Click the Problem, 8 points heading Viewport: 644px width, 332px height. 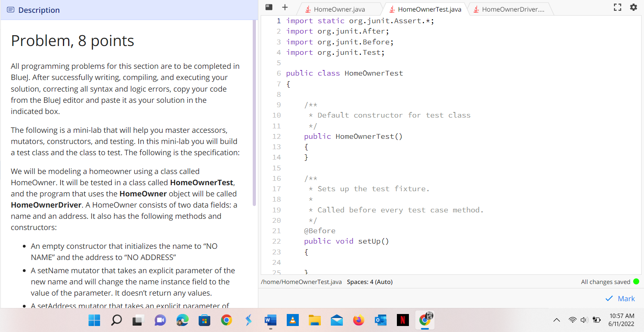pyautogui.click(x=72, y=41)
